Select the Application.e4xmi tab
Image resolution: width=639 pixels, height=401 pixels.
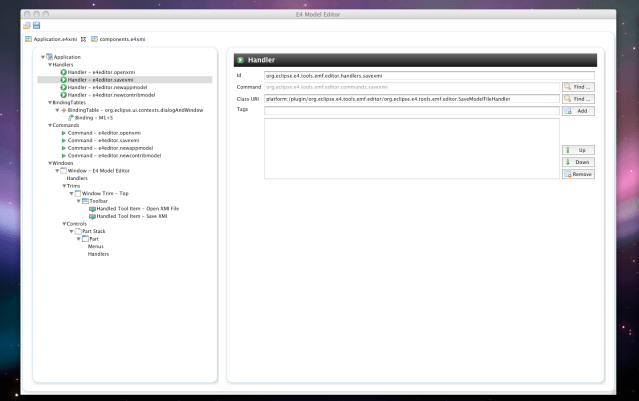[x=50, y=38]
